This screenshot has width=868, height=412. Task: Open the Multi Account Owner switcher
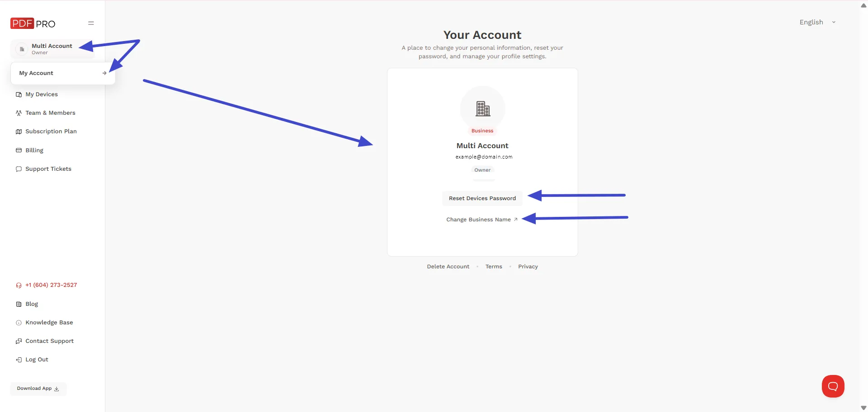click(53, 49)
